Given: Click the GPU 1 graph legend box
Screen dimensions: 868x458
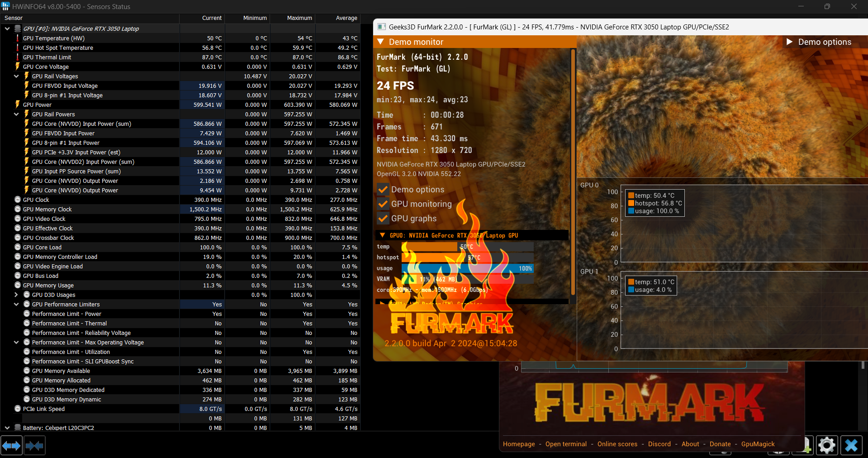Looking at the screenshot, I should (651, 286).
